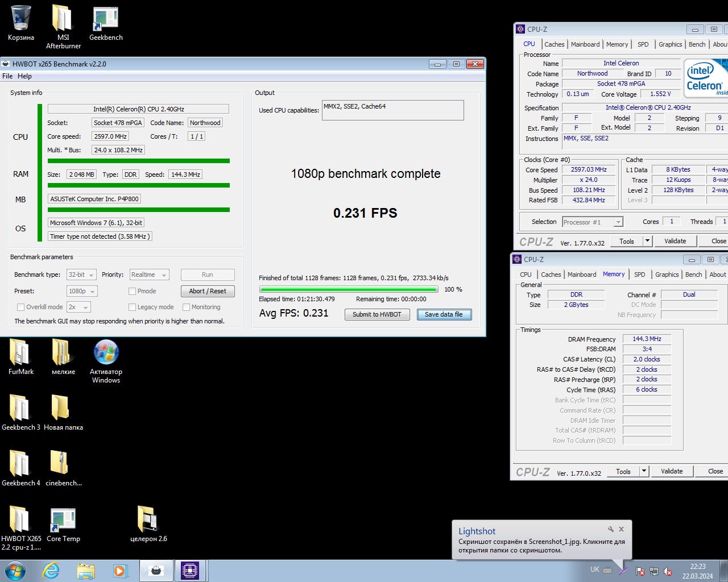
Task: Click the UK language indicator in taskbar
Action: tap(595, 569)
